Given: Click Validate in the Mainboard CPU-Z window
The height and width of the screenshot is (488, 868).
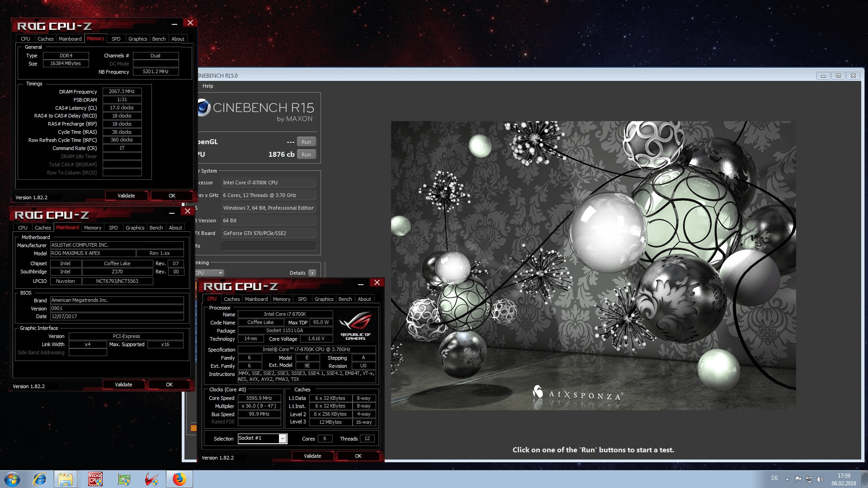Looking at the screenshot, I should click(123, 385).
